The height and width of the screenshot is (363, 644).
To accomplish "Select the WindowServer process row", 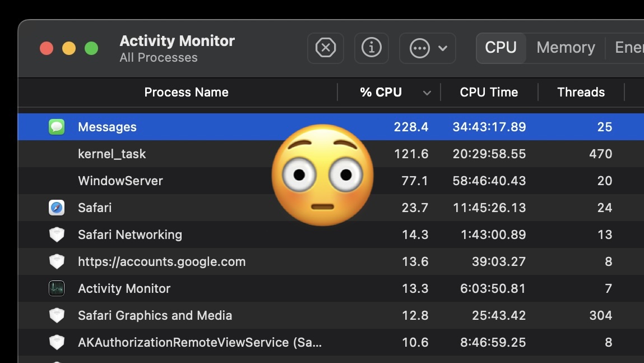I will coord(331,181).
